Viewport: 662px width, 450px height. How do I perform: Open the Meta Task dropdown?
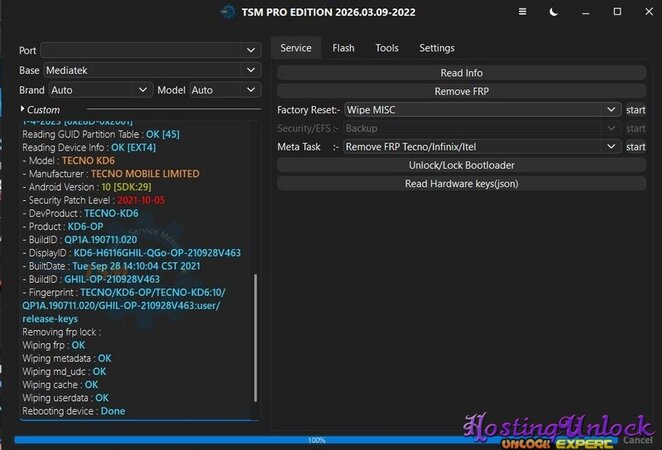click(x=482, y=147)
